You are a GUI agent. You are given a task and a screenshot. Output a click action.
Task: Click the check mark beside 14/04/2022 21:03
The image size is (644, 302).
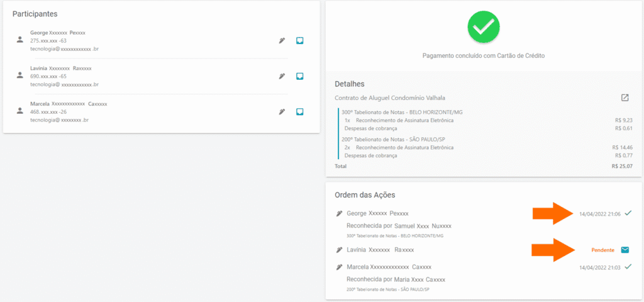[628, 267]
